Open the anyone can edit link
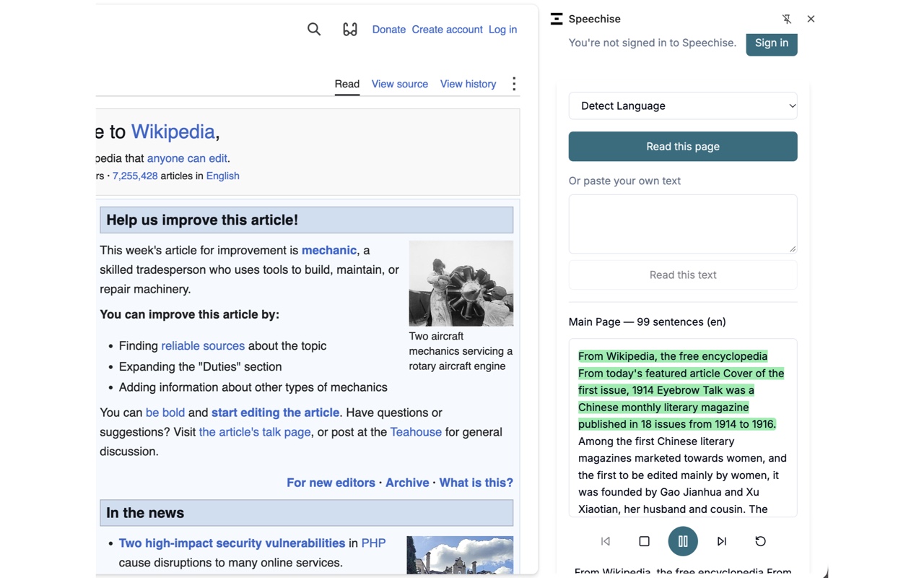 [x=187, y=158]
